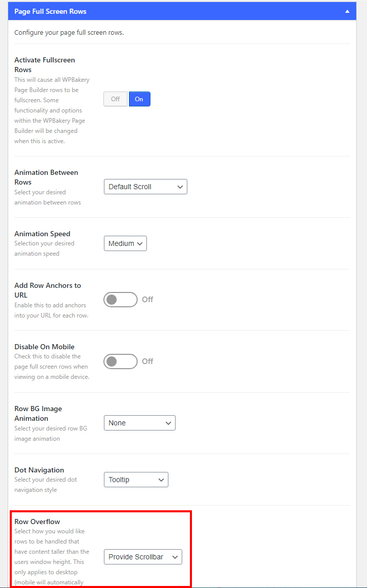Click the Page Full Screen Rows header
Image resolution: width=367 pixels, height=588 pixels.
182,12
